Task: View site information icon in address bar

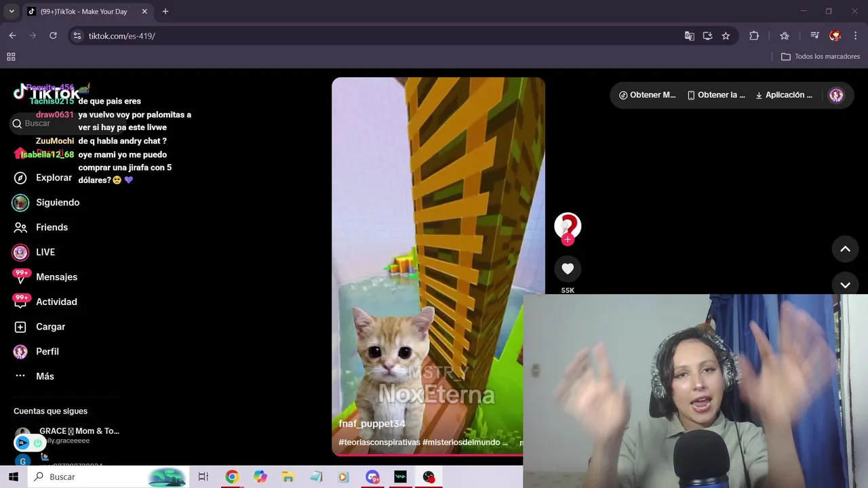Action: click(77, 36)
